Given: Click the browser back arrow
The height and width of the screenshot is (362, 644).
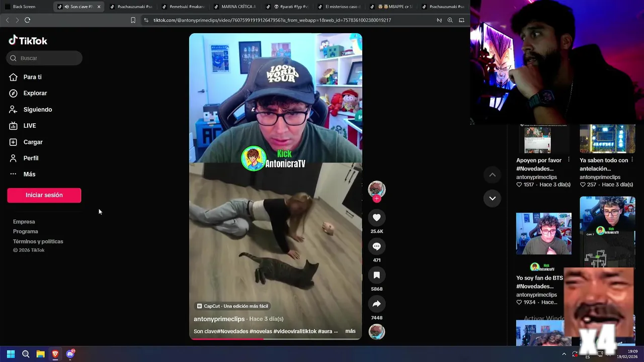Looking at the screenshot, I should click(7, 20).
